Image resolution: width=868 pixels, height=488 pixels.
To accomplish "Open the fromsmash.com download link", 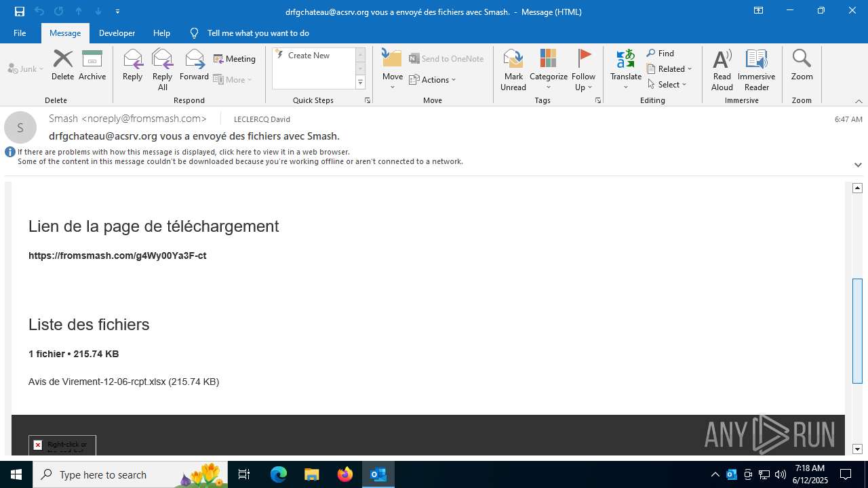I will [x=117, y=256].
